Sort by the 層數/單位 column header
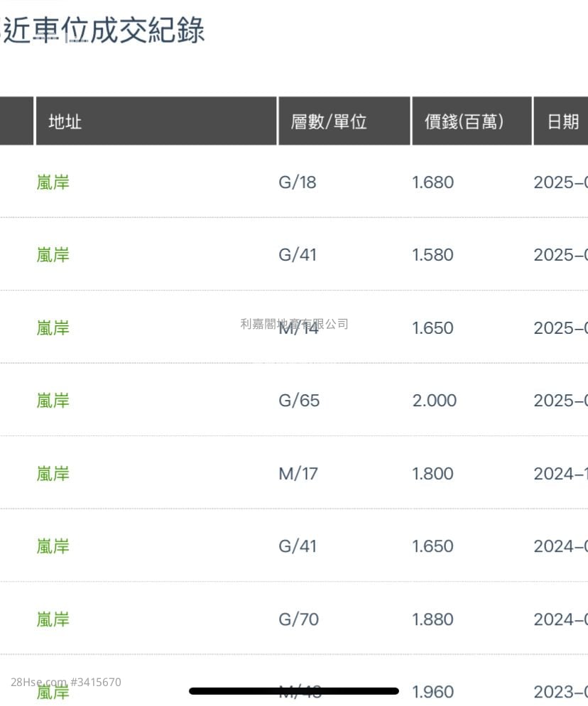The height and width of the screenshot is (706, 588). 344,121
